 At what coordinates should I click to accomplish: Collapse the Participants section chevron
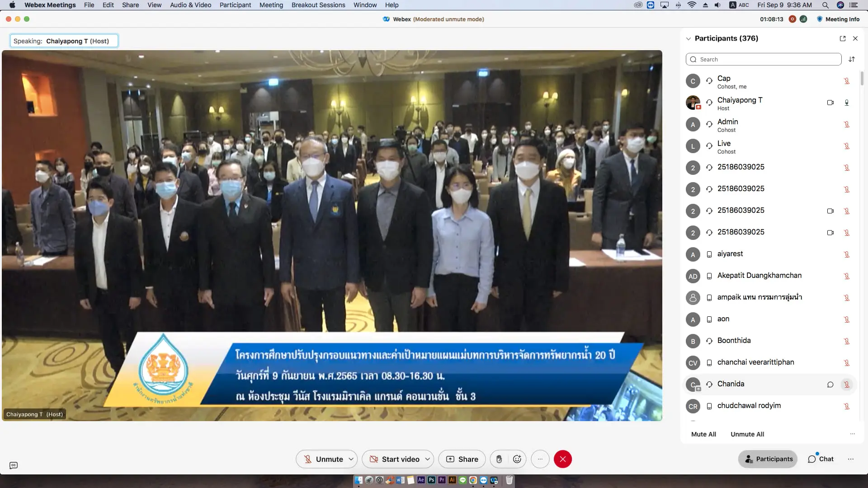coord(689,38)
